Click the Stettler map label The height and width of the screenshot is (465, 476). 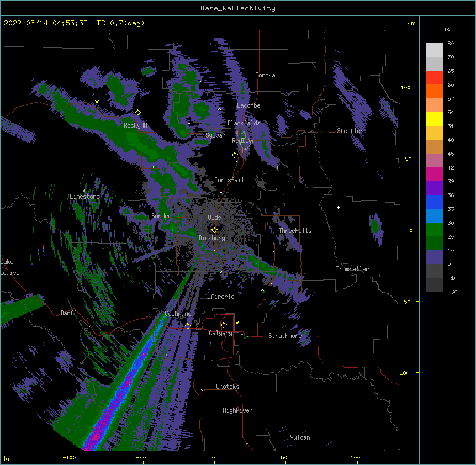pyautogui.click(x=350, y=131)
